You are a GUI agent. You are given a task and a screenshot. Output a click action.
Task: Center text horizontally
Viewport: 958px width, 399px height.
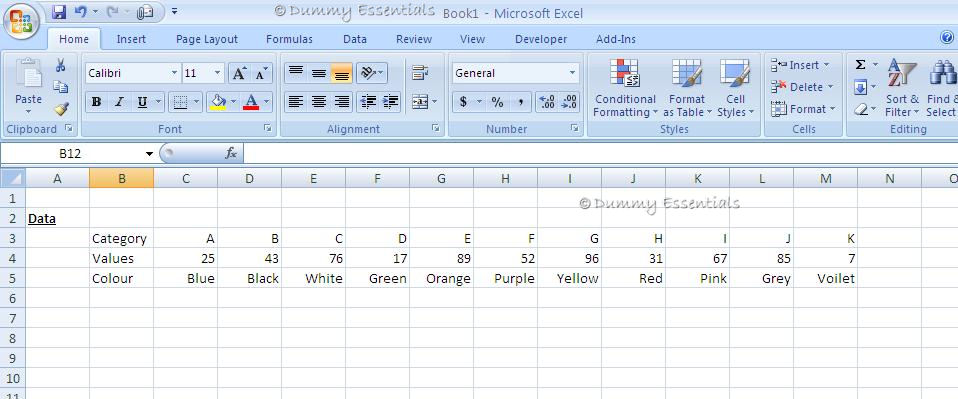tap(318, 102)
